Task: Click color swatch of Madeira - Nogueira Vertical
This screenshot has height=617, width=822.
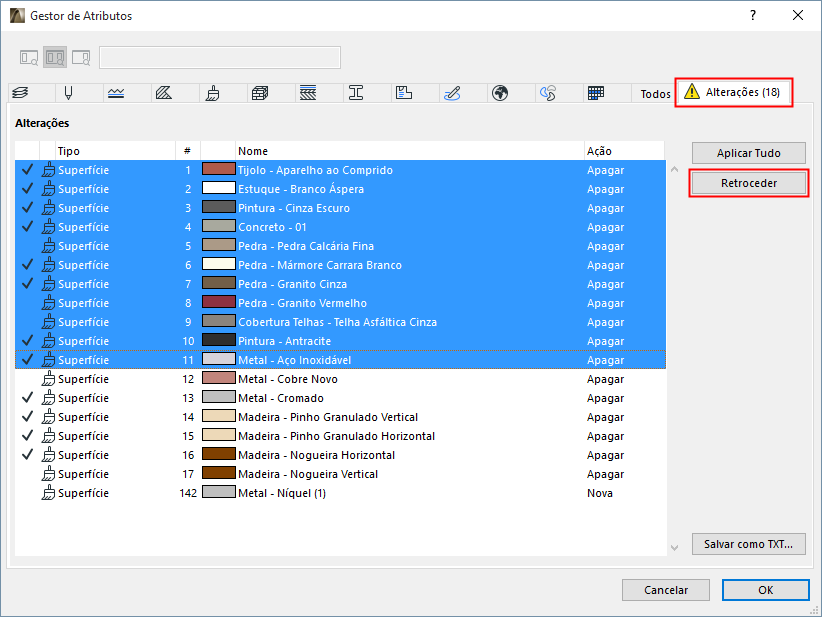Action: click(x=219, y=473)
